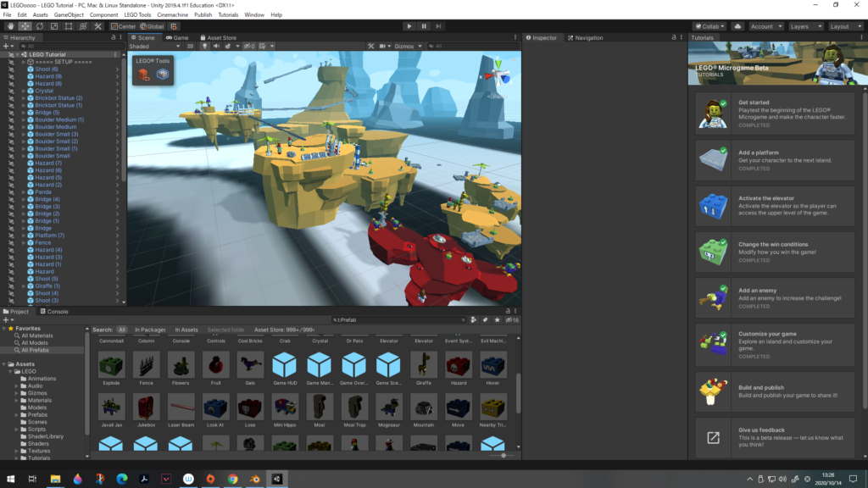Step one frame forward

pyautogui.click(x=438, y=26)
